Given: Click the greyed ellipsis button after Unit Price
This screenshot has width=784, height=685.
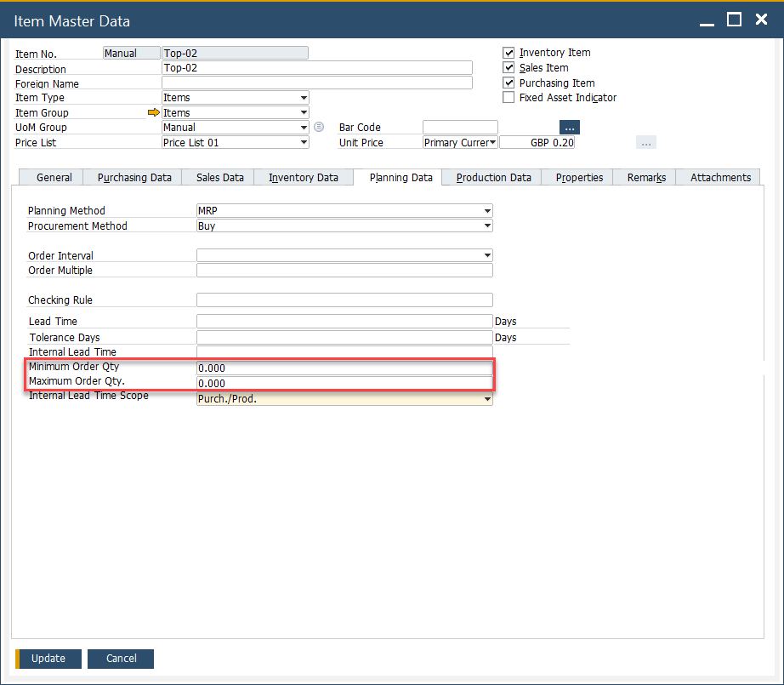Looking at the screenshot, I should pyautogui.click(x=645, y=143).
